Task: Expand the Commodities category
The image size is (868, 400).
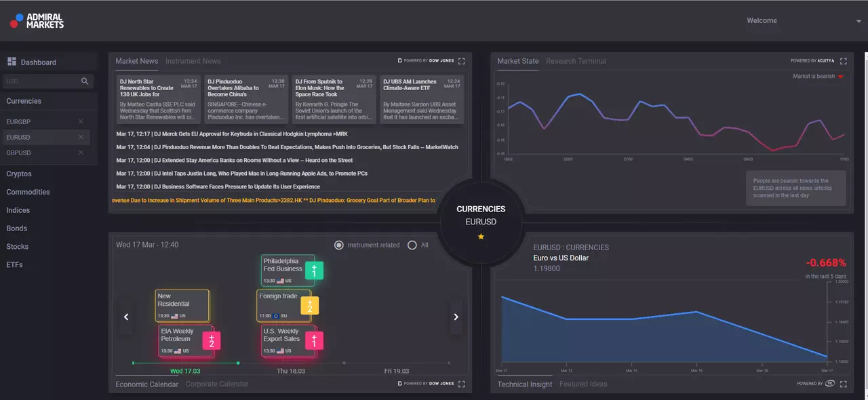Action: click(x=28, y=192)
